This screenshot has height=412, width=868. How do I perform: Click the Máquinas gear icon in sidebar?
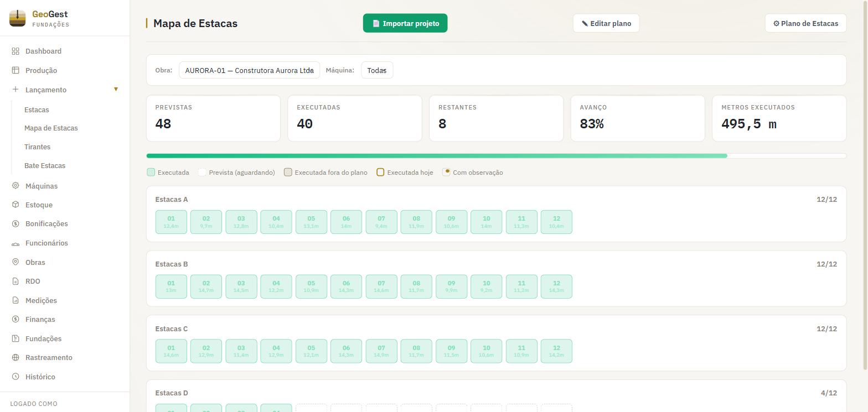tap(15, 186)
